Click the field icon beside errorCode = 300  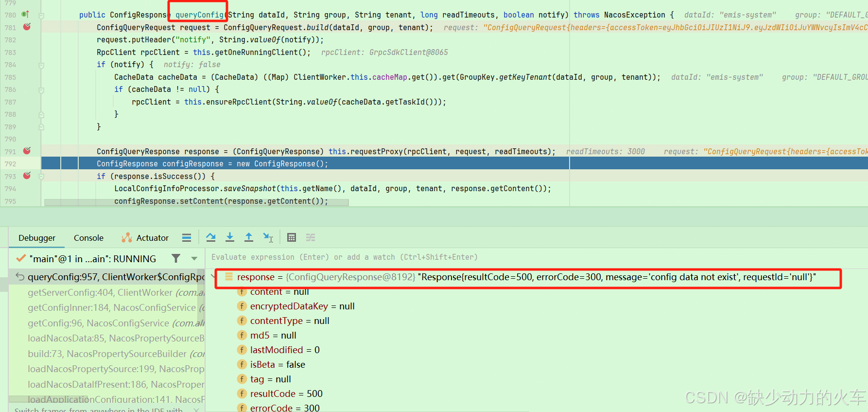(242, 408)
